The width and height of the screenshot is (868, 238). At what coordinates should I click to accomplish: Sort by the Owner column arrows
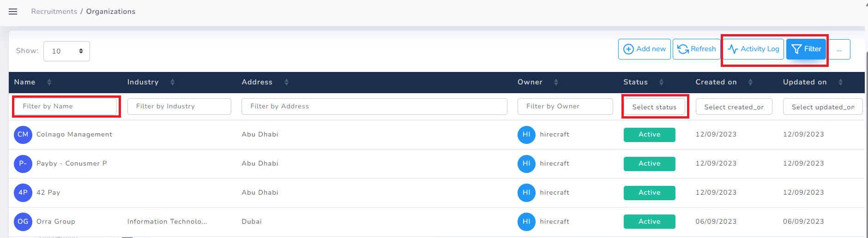point(556,82)
